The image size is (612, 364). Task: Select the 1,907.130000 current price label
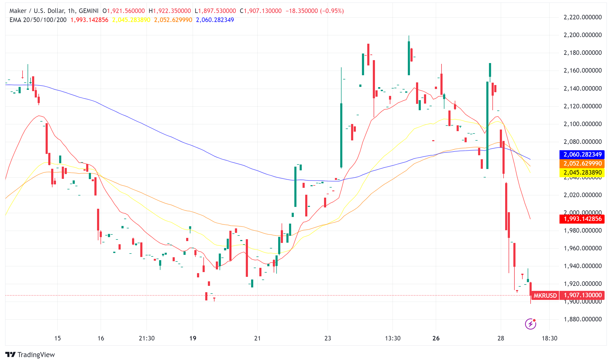tap(582, 295)
